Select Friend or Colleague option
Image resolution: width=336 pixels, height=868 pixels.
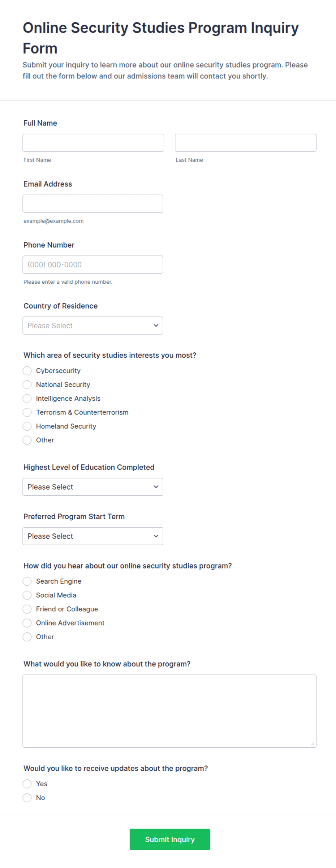27,609
